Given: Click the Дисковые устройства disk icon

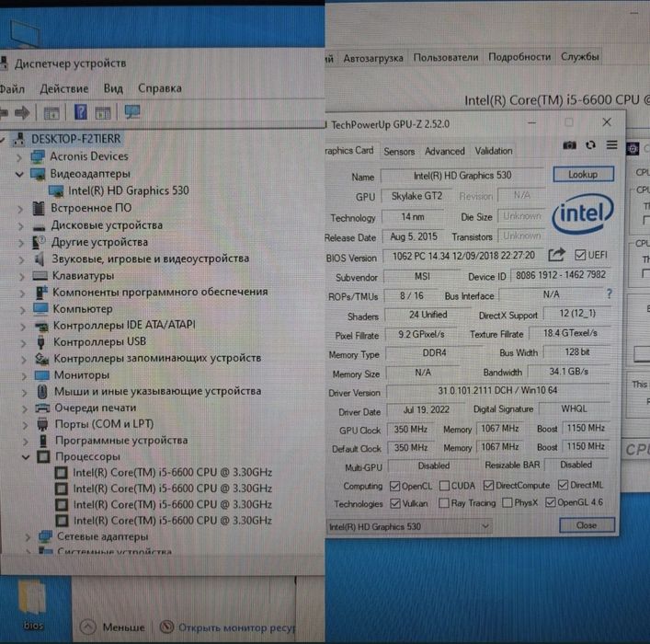Looking at the screenshot, I should coord(40,227).
